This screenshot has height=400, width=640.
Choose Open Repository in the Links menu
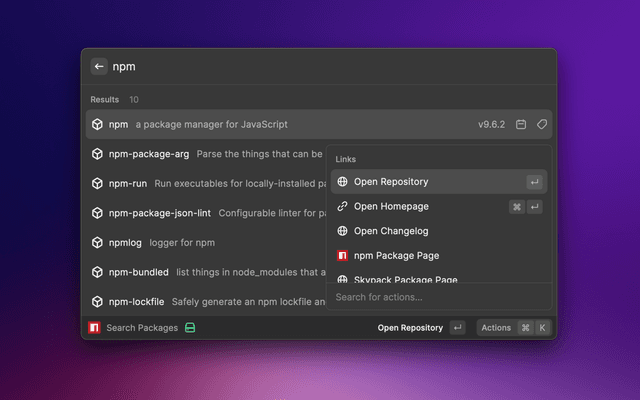pyautogui.click(x=439, y=182)
